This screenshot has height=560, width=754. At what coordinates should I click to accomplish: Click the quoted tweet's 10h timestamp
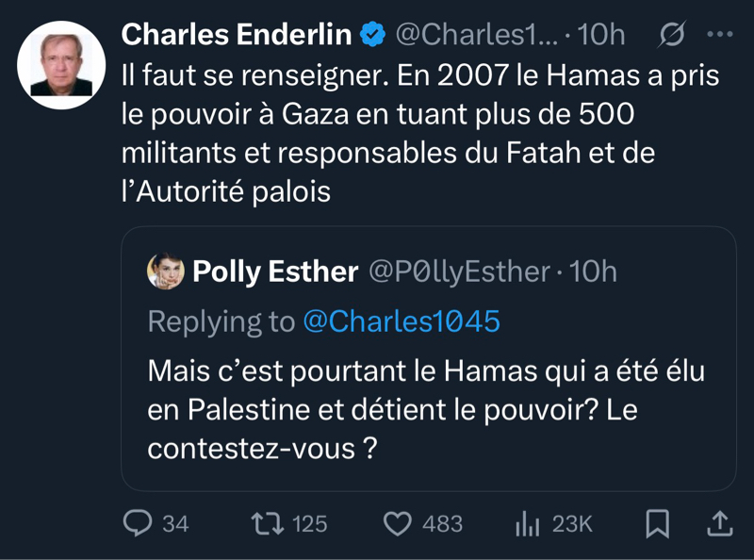coord(594,272)
